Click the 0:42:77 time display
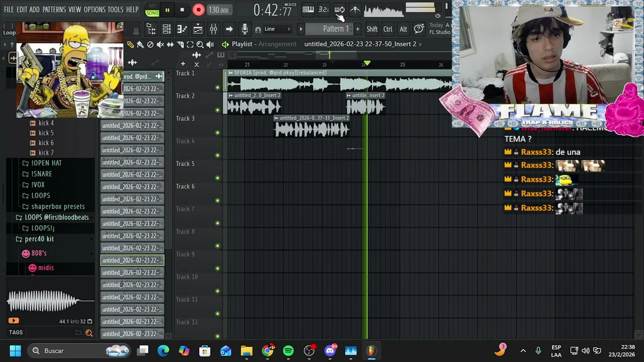644x362 pixels. [272, 10]
